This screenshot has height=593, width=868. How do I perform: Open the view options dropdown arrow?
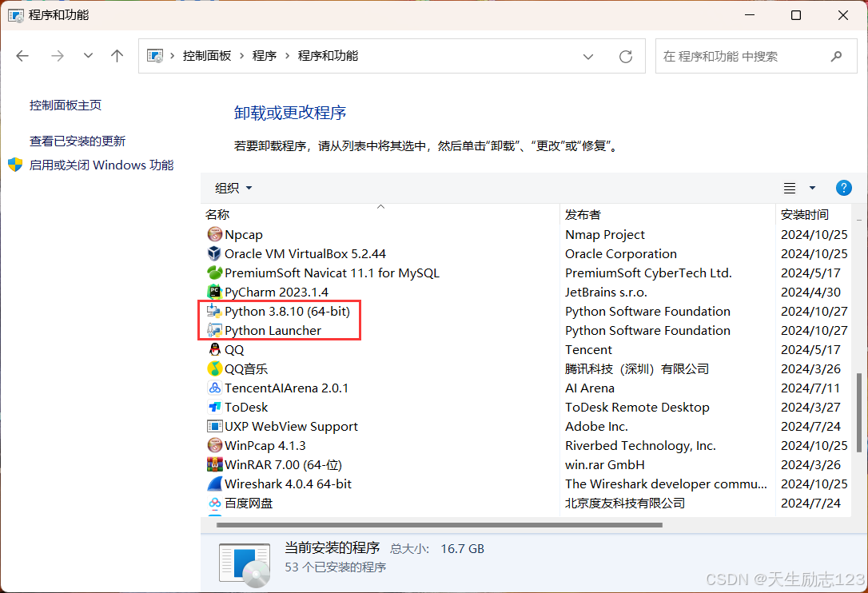pos(812,189)
